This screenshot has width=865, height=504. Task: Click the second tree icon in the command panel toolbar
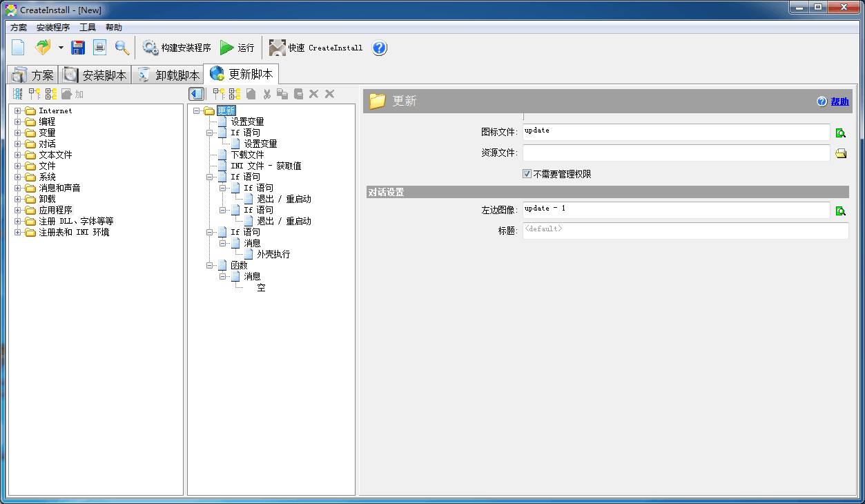coord(35,94)
